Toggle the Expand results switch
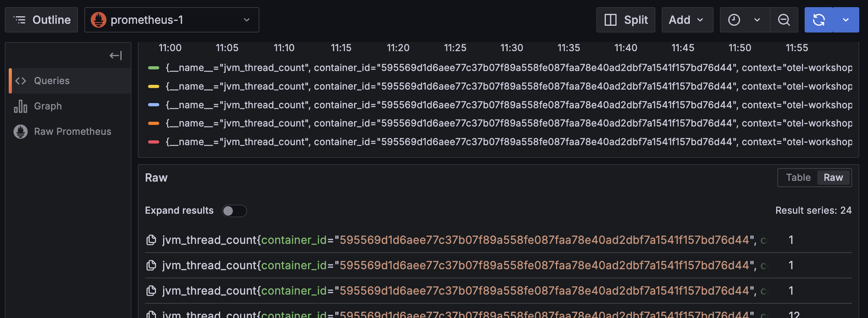Screen dimensions: 868x318 point(234,211)
